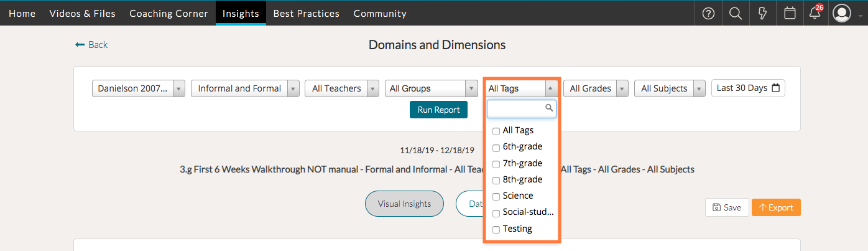
Task: Click the tags search input field
Action: click(516, 109)
